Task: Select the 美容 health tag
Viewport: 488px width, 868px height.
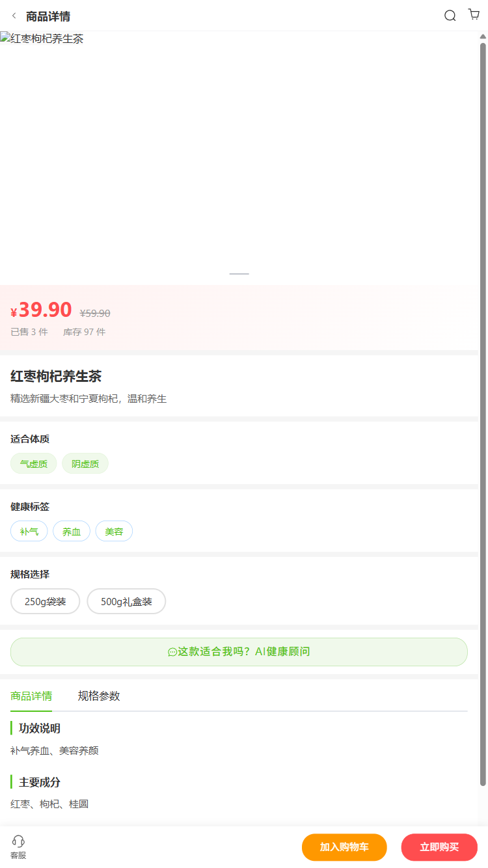Action: coord(114,532)
